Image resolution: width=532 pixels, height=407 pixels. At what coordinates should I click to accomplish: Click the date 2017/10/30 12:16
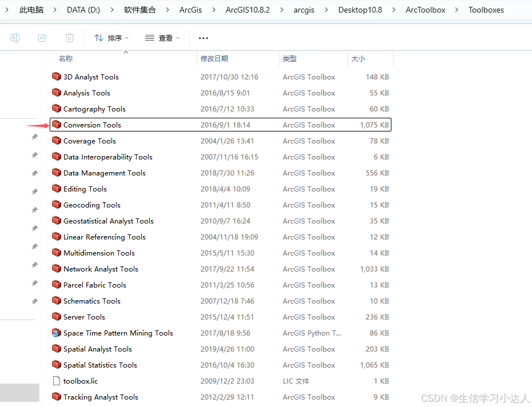click(x=229, y=77)
